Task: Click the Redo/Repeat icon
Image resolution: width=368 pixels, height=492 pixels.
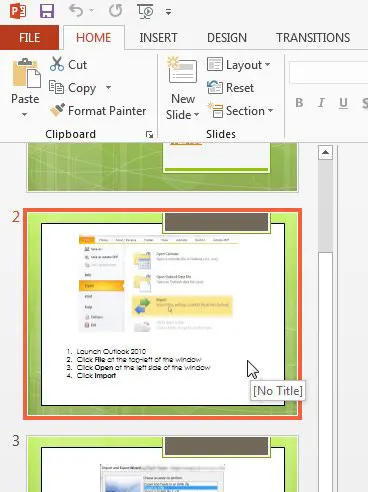Action: coord(115,11)
